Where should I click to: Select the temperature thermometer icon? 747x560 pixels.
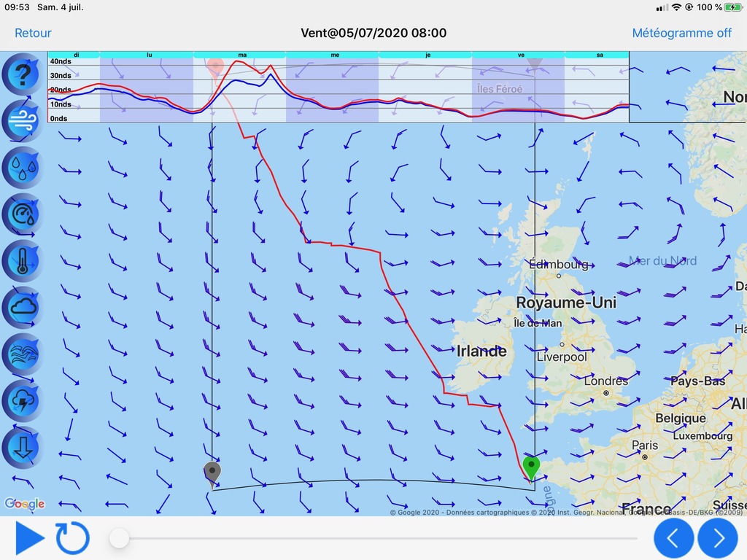[22, 261]
